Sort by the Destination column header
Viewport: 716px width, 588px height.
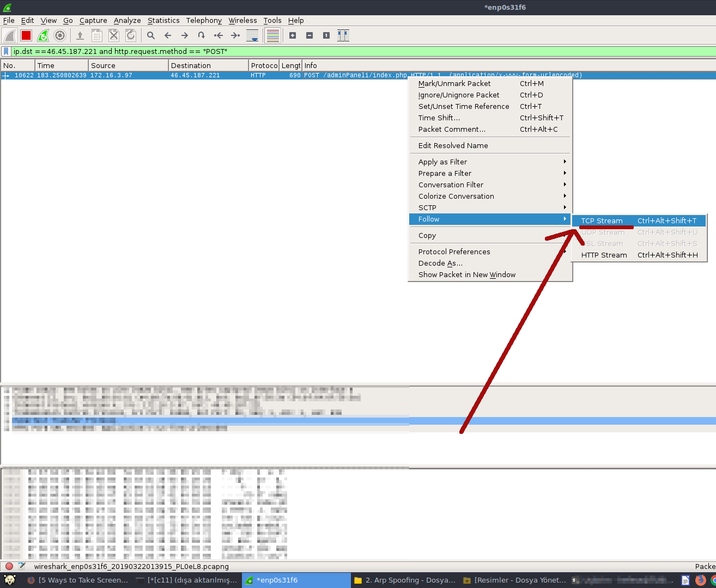209,65
